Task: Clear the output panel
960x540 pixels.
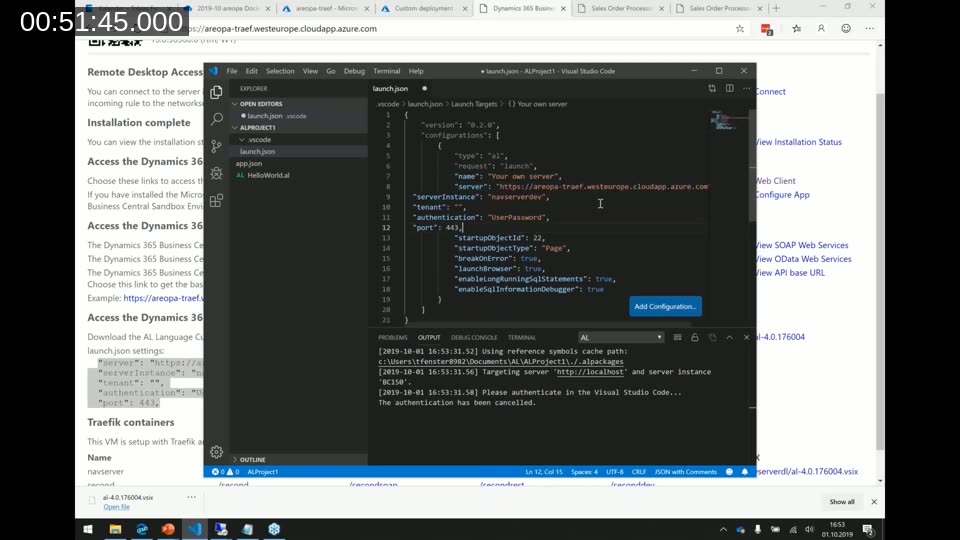Action: coord(677,337)
